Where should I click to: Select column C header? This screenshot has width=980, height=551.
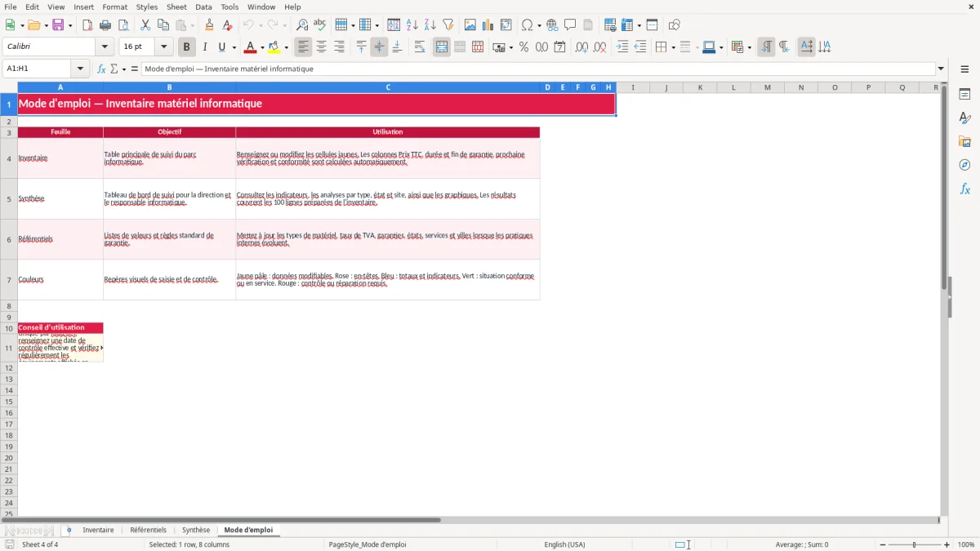tap(388, 87)
